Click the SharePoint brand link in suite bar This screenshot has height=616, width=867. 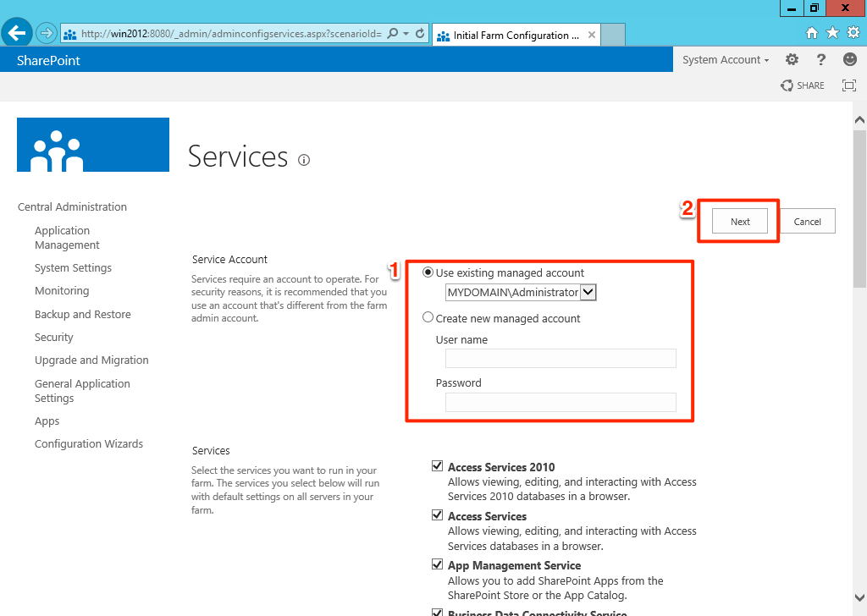click(x=48, y=60)
